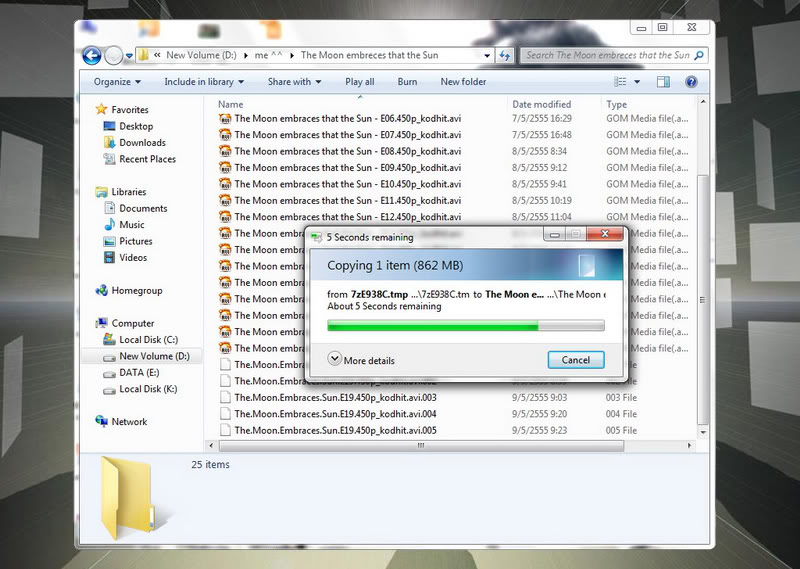Select the E19.450p_kodhit.avi.003 file
Image resolution: width=800 pixels, height=569 pixels.
[x=335, y=397]
